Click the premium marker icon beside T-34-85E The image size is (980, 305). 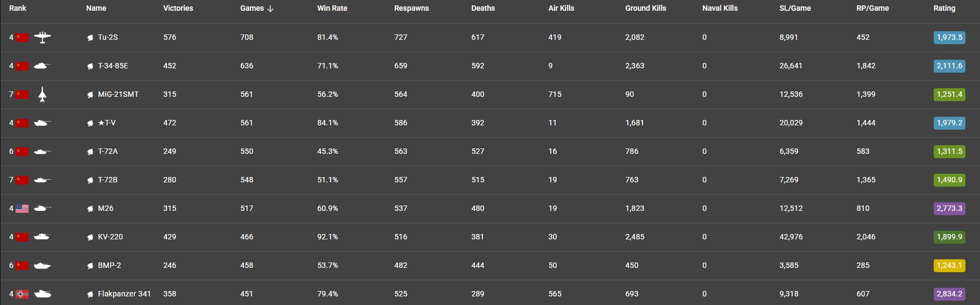tap(90, 66)
